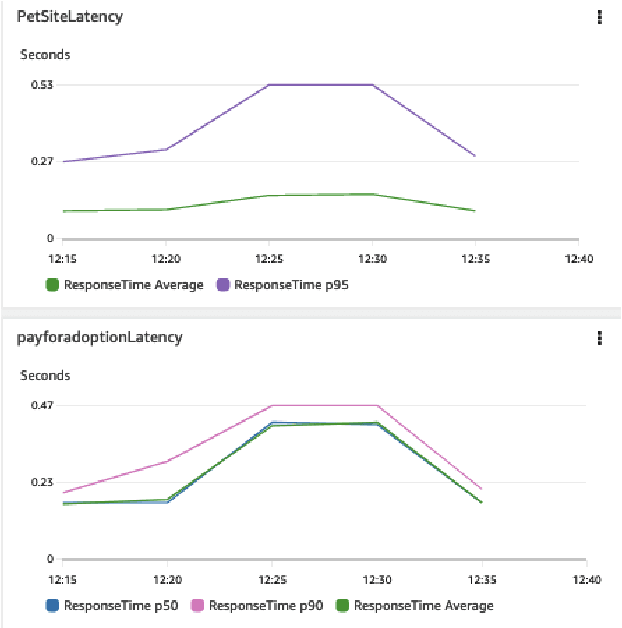The image size is (622, 628).
Task: Click the 12:25 time label in PetSiteLatency
Action: [268, 259]
